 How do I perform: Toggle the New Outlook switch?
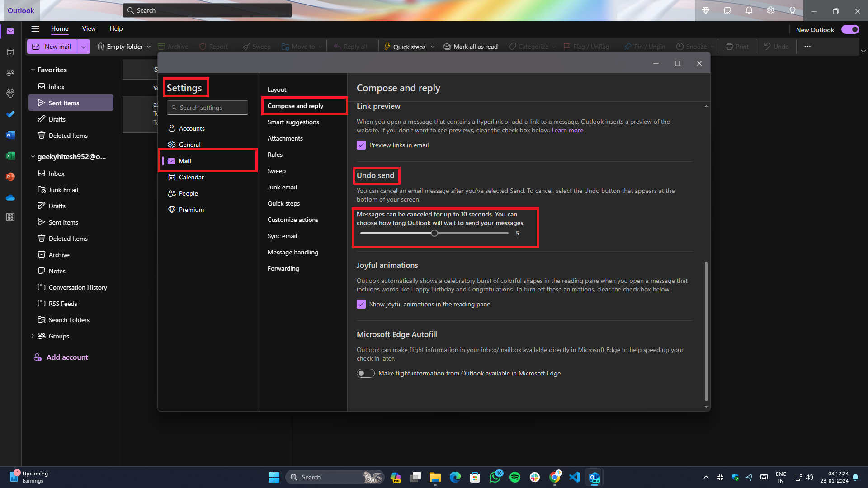point(850,29)
